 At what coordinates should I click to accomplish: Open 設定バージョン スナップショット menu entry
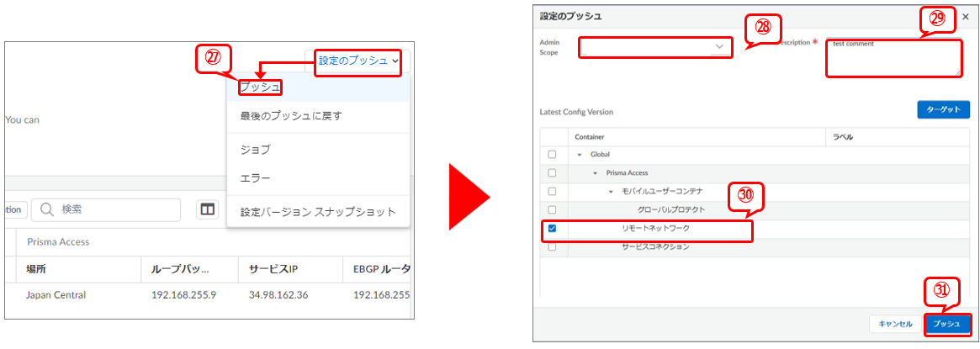point(317,212)
